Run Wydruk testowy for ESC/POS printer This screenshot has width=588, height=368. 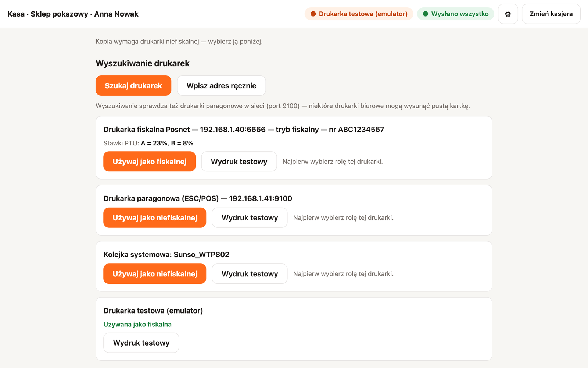click(250, 218)
